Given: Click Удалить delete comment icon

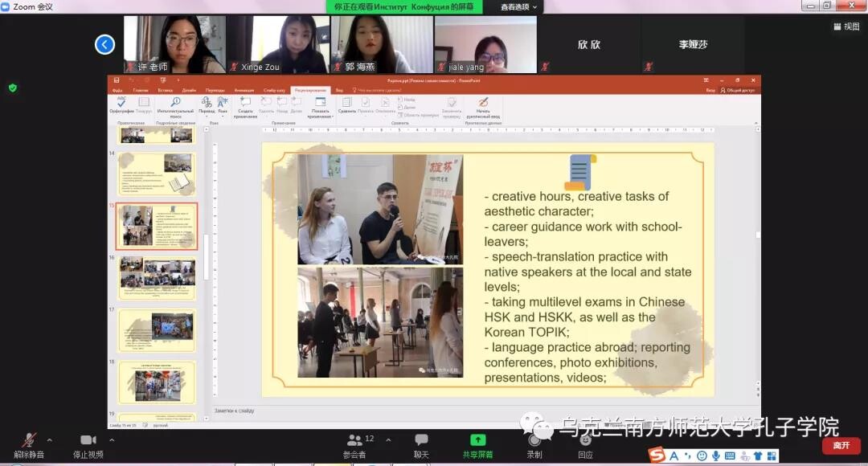Looking at the screenshot, I should click(x=266, y=105).
